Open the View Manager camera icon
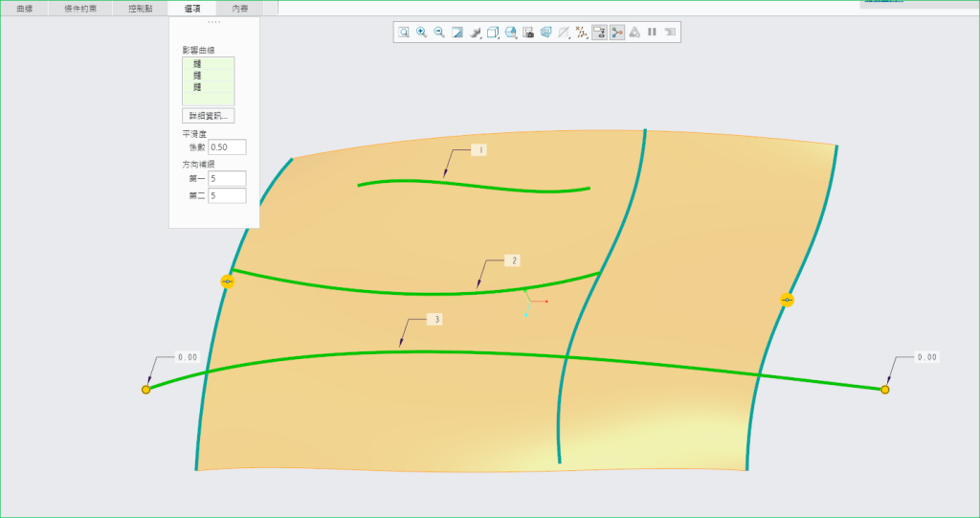The image size is (980, 518). tap(528, 32)
